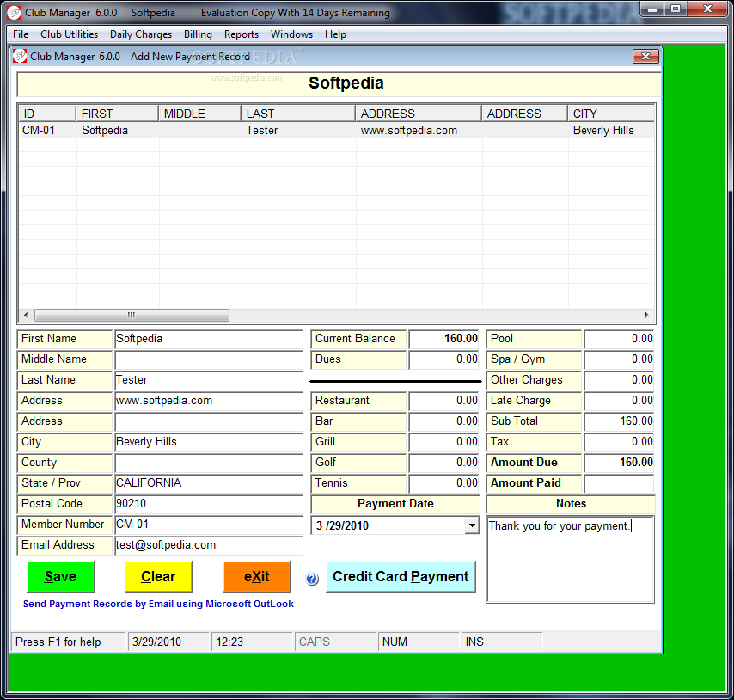Click the ID column header
Screen dimensions: 734x700
[x=46, y=114]
